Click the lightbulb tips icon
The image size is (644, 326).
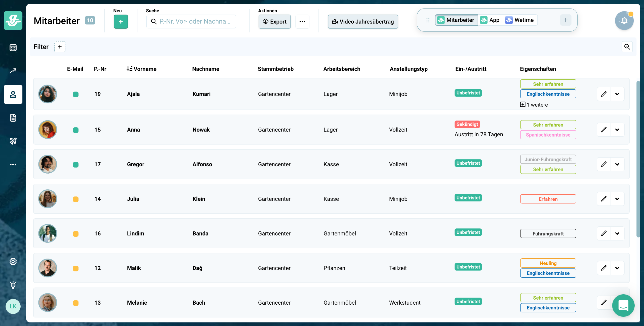pyautogui.click(x=13, y=285)
